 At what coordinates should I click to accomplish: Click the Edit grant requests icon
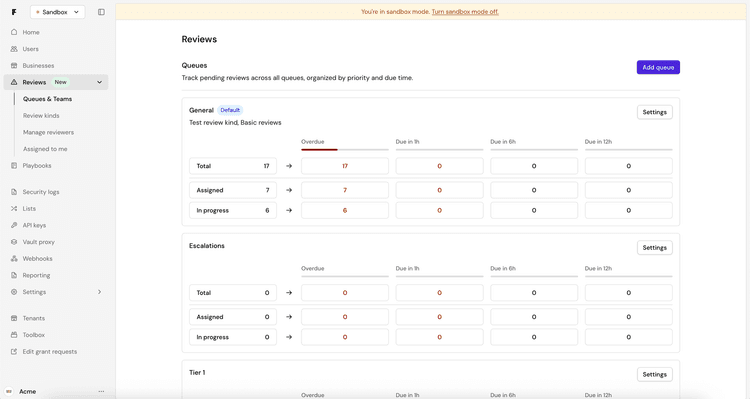pos(14,352)
